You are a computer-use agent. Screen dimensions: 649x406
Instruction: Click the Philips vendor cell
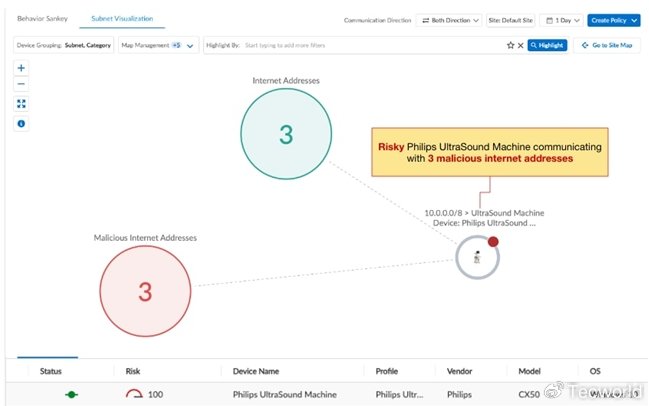click(459, 394)
